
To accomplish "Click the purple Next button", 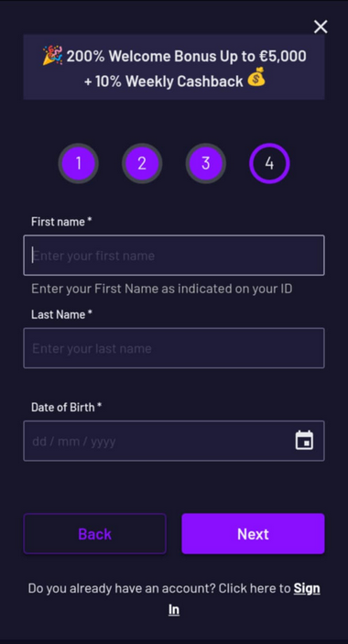I will click(x=253, y=533).
